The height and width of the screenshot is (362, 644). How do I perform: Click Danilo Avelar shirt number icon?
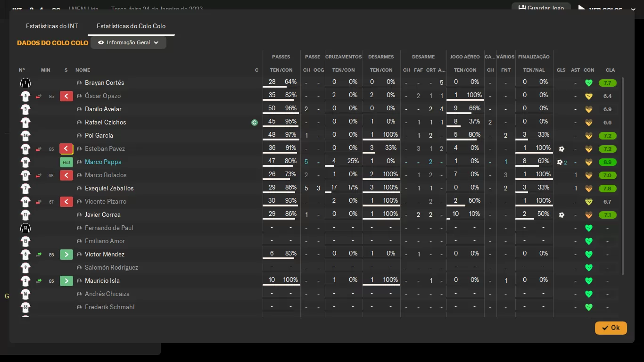(x=25, y=109)
